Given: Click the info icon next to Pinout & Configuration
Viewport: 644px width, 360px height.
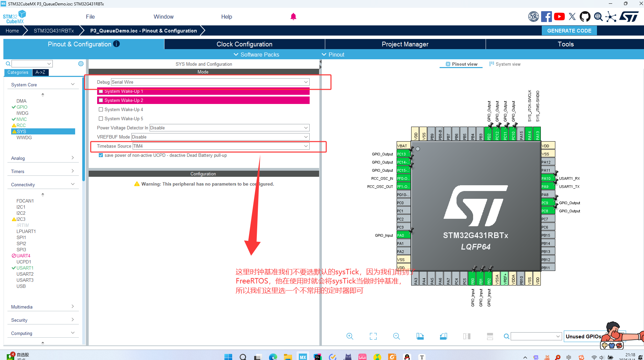Looking at the screenshot, I should 116,44.
